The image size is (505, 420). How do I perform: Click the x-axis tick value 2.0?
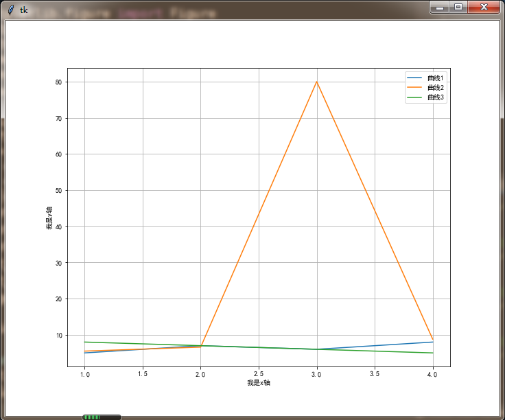pyautogui.click(x=200, y=374)
